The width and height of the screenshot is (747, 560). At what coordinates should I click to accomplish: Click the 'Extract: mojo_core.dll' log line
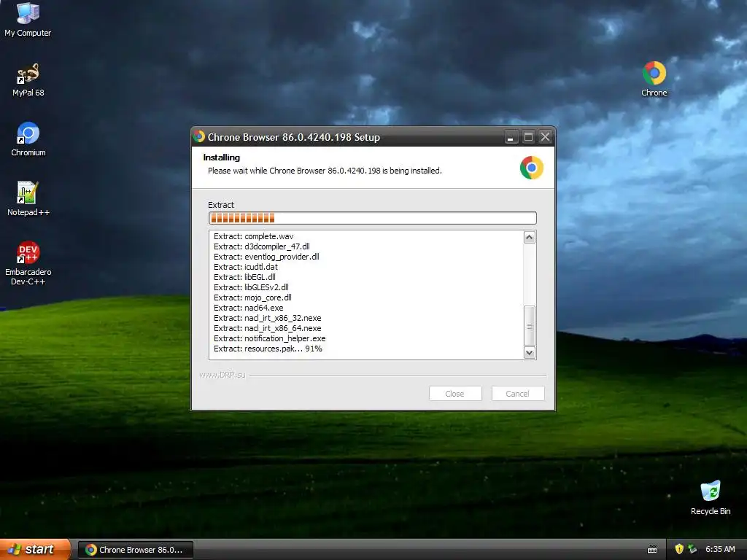pos(252,297)
